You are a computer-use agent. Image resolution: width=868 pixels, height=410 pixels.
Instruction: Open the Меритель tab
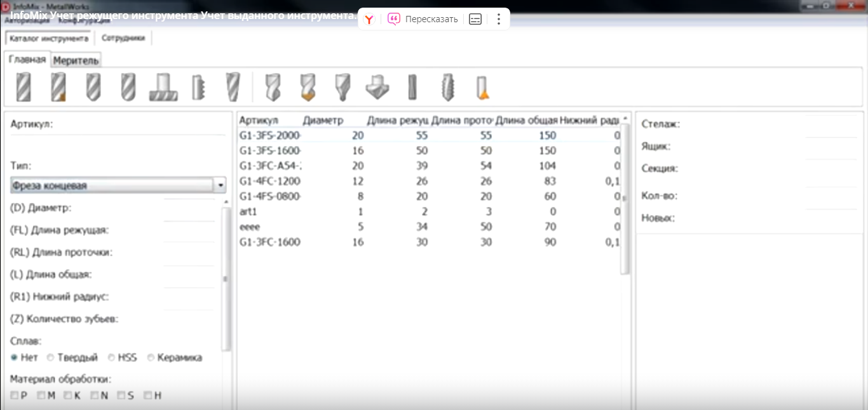click(76, 60)
